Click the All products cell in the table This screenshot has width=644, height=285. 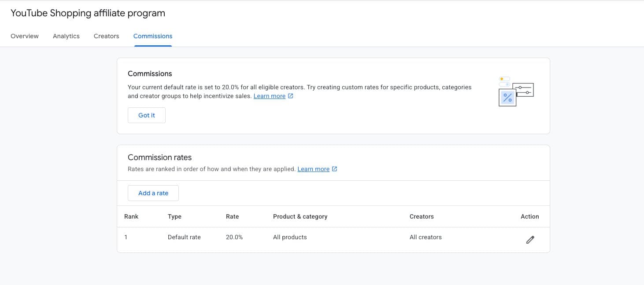click(290, 237)
